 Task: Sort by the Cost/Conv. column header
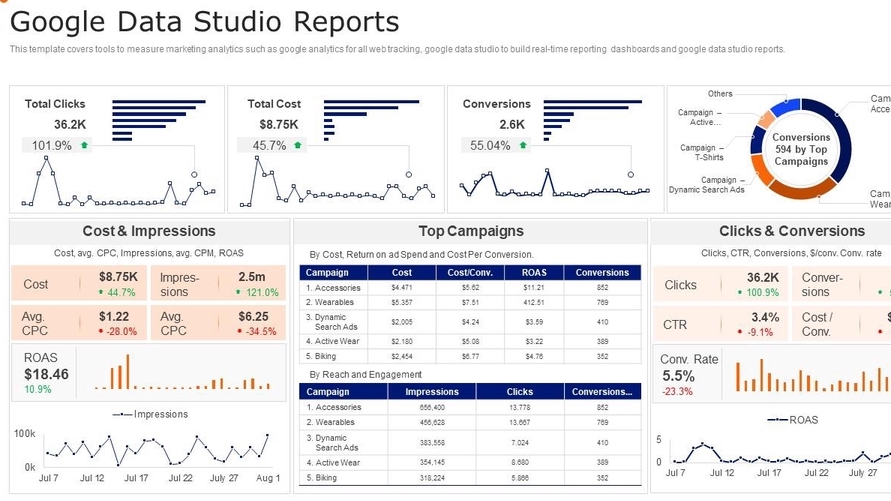click(471, 273)
